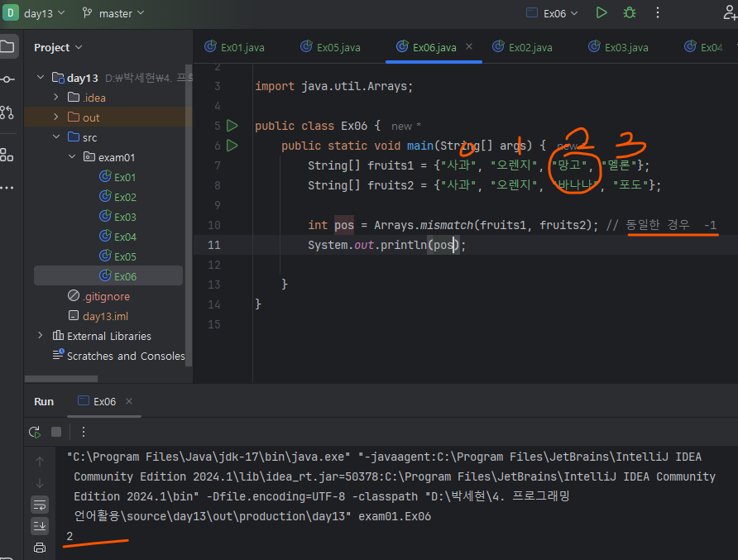Close the Ex06 run tab
The image size is (738, 560).
click(129, 401)
